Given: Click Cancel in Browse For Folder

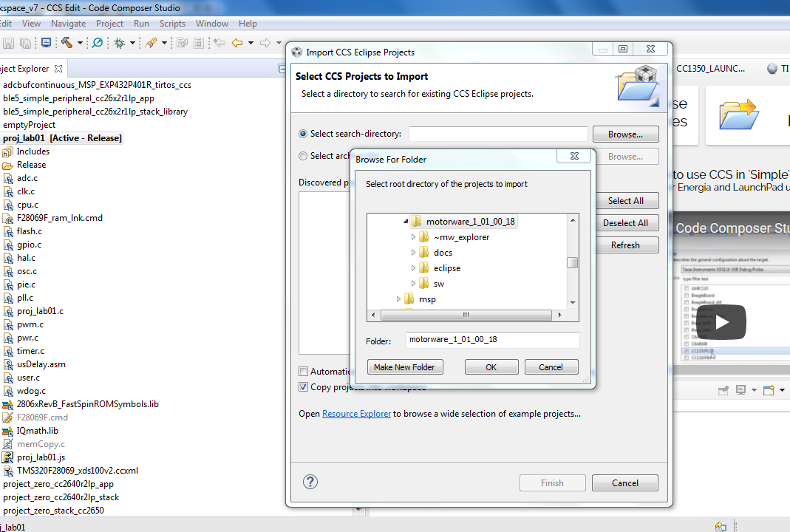Looking at the screenshot, I should (551, 367).
